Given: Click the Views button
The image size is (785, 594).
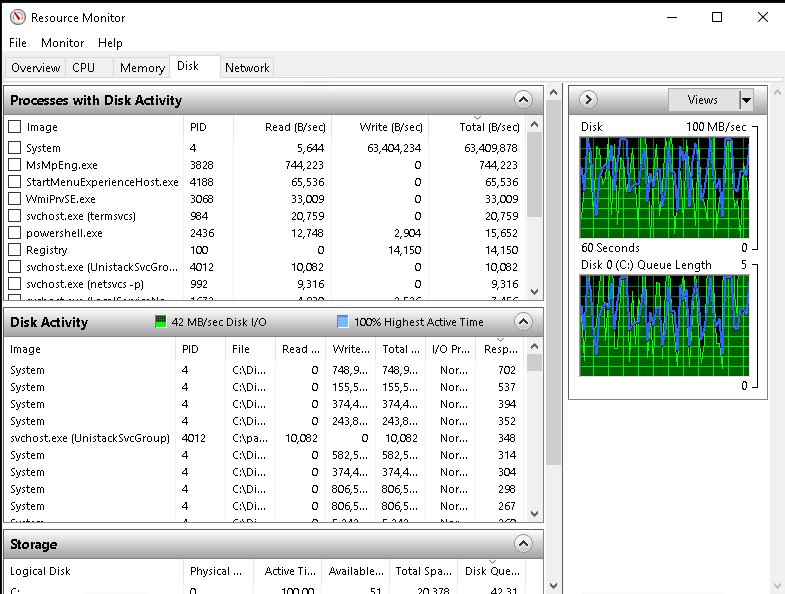Looking at the screenshot, I should click(702, 100).
